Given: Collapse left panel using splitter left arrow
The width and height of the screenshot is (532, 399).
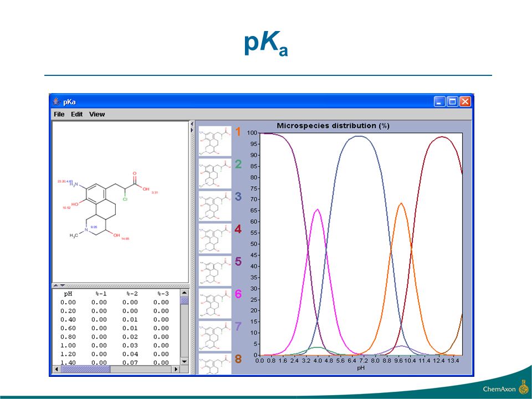Looking at the screenshot, I should 192,124.
